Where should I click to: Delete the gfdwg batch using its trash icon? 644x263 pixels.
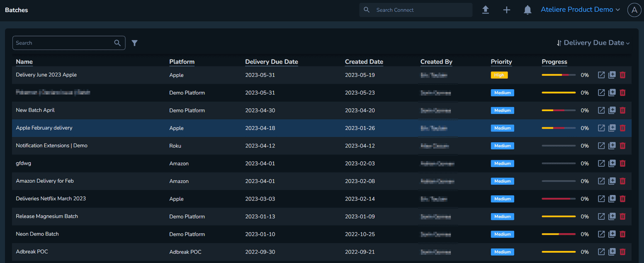click(x=622, y=163)
